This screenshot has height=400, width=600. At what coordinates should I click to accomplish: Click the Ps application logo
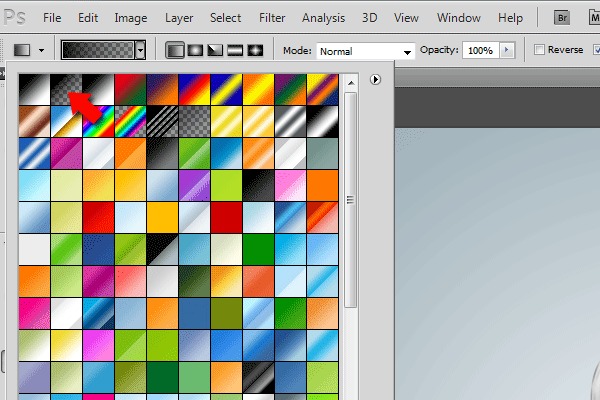[14, 18]
